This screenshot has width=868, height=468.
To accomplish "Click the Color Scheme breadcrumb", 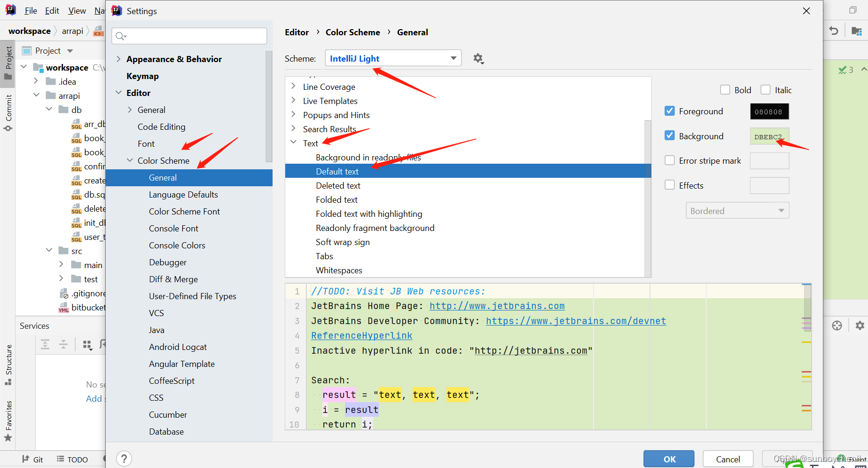I will 353,32.
